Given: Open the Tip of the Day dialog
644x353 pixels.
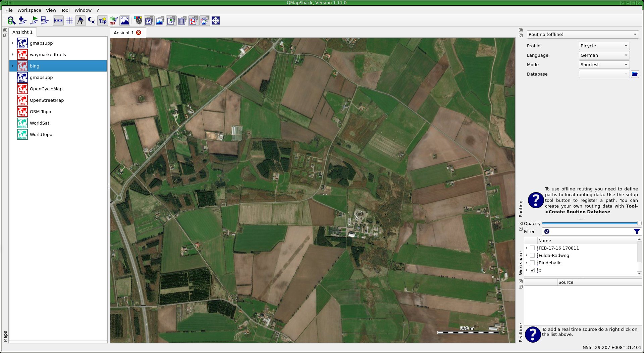Looking at the screenshot, I should [103, 20].
